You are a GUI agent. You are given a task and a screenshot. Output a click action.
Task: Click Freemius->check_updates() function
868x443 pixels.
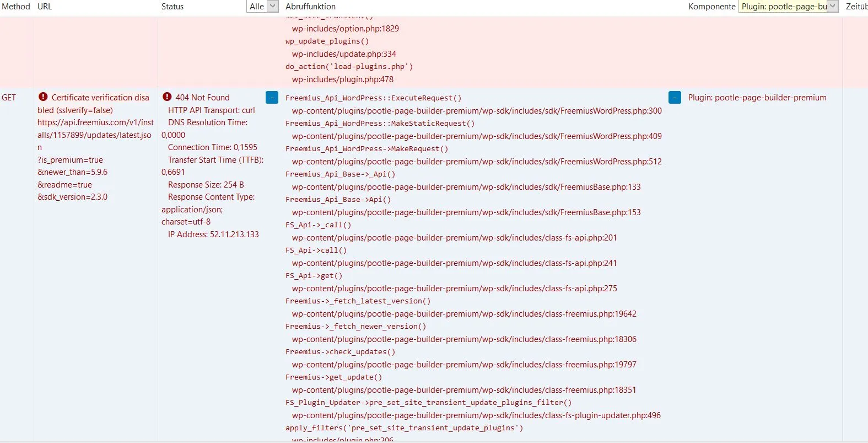341,352
